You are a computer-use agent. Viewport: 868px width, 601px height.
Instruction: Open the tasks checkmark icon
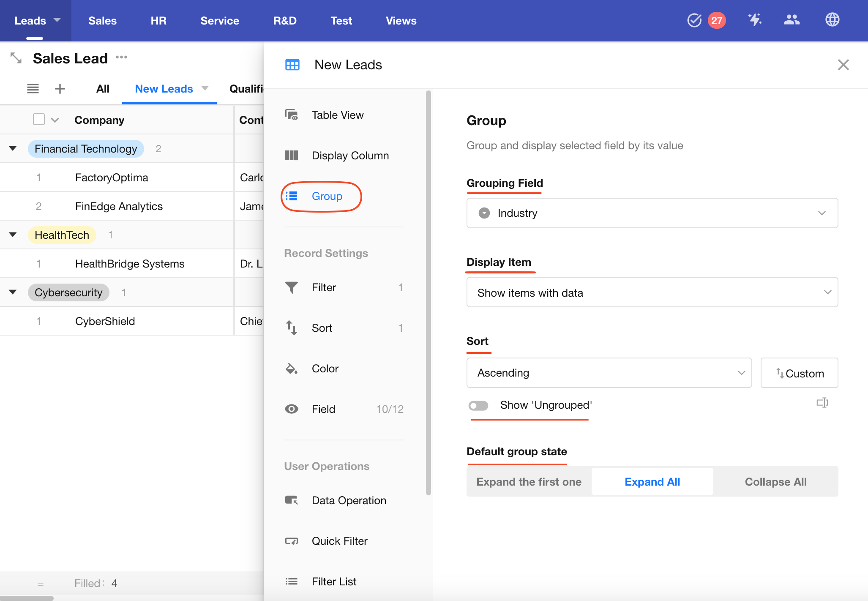point(694,20)
